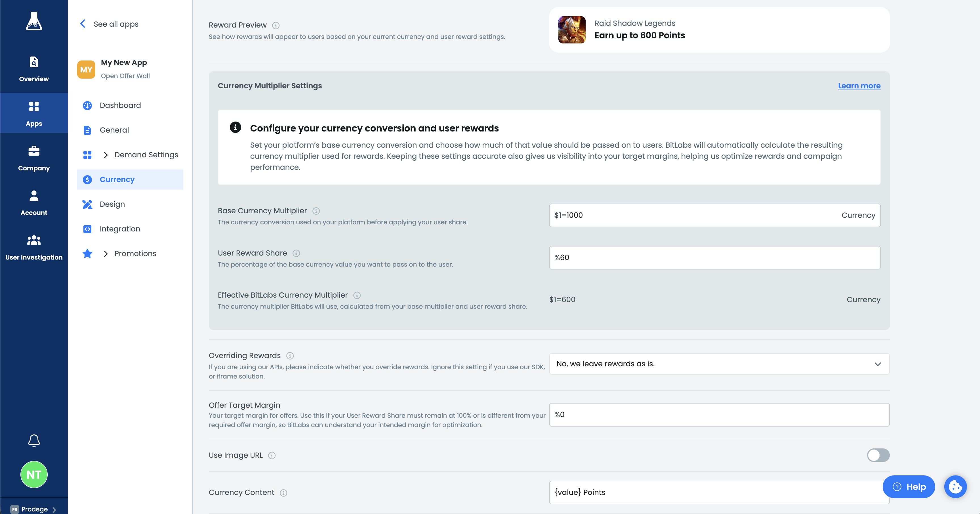Open the notifications bell icon
The height and width of the screenshot is (514, 980).
(x=34, y=440)
